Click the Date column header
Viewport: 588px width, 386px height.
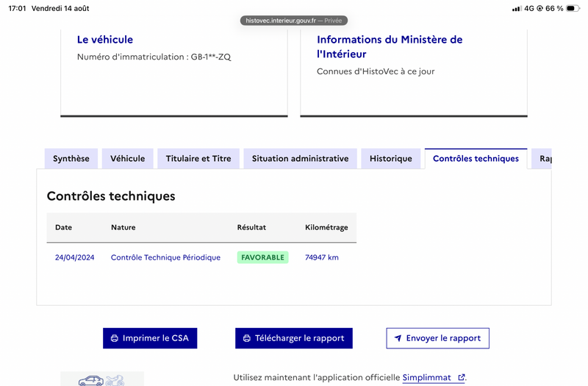(63, 227)
